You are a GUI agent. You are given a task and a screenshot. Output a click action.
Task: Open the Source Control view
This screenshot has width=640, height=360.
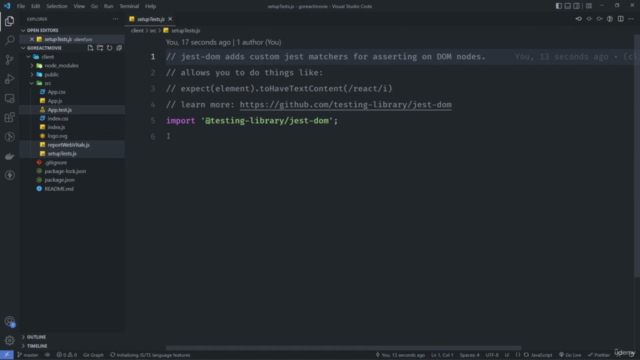click(x=9, y=60)
